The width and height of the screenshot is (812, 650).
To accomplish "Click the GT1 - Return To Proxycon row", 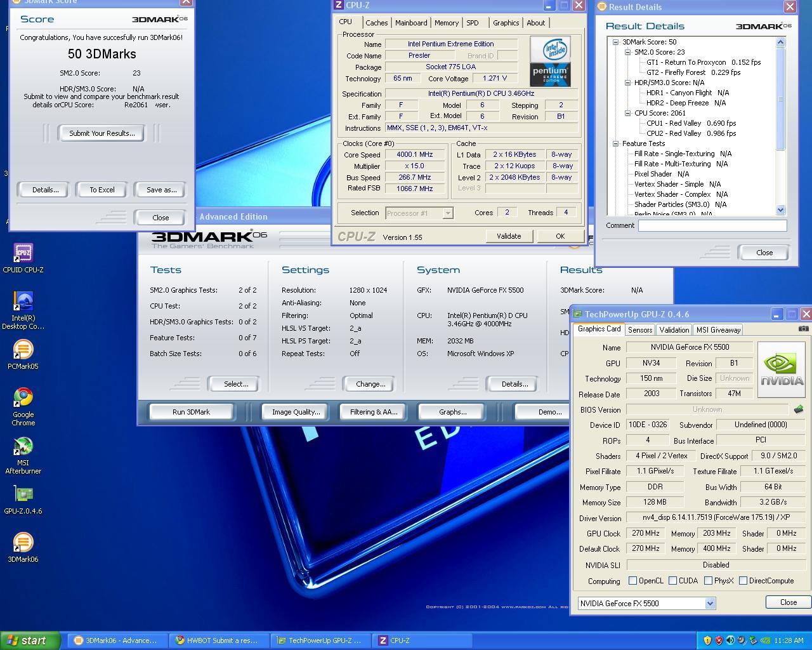I will (703, 62).
